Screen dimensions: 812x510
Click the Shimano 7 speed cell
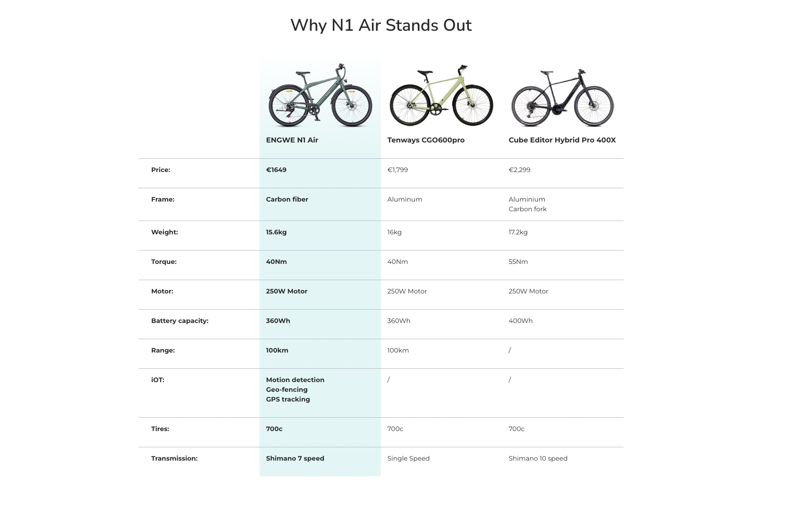point(295,459)
